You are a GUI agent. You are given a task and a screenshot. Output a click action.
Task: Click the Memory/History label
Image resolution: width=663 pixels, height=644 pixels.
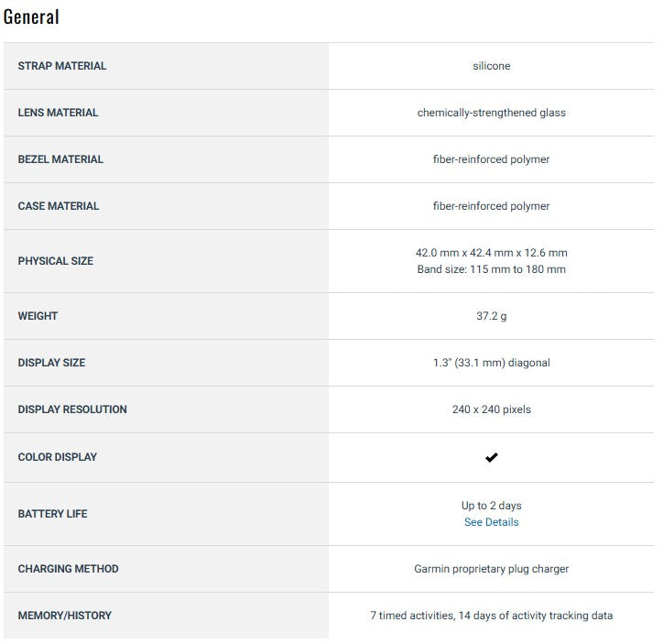point(64,616)
